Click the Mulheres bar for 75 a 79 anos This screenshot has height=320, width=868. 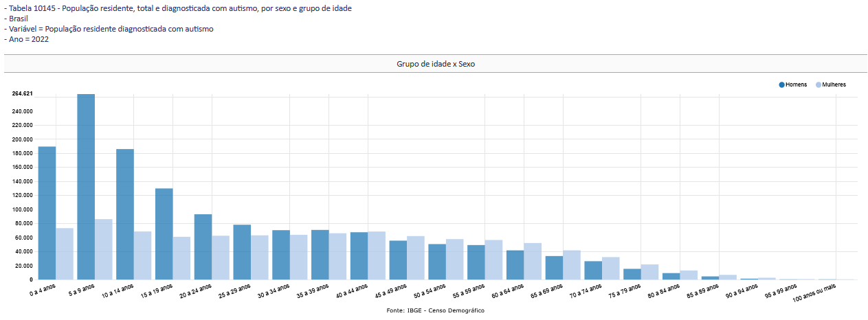coord(649,272)
